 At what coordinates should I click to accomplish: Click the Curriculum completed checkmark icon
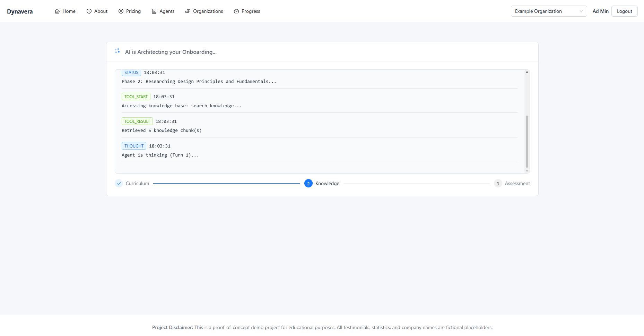(119, 183)
